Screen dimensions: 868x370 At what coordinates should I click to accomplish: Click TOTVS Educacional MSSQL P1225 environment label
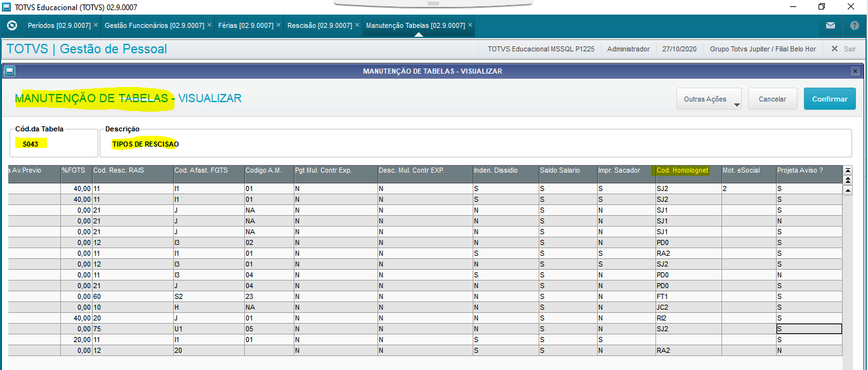(541, 49)
